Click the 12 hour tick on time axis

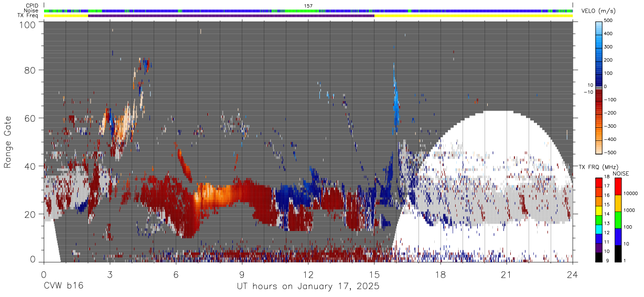click(x=308, y=274)
